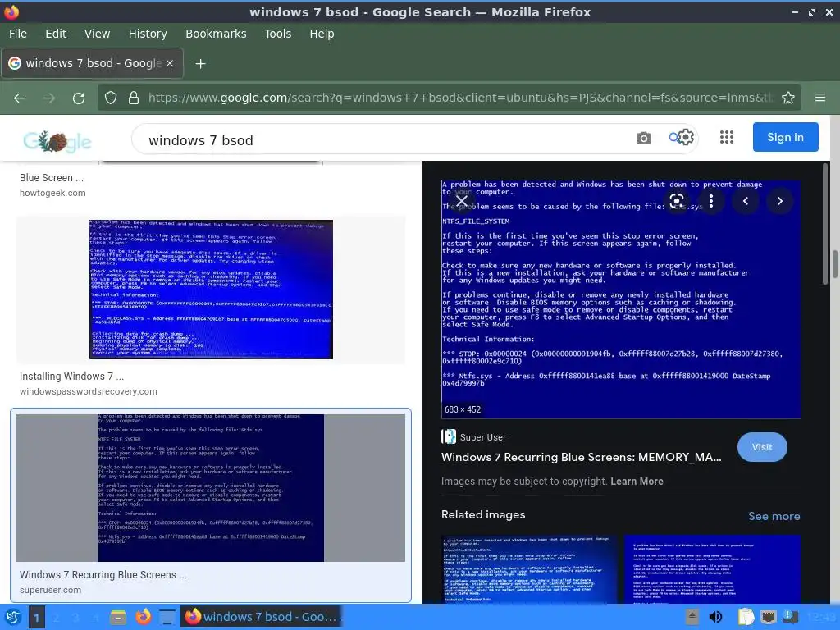Open the network status tray icon
840x630 pixels.
[x=768, y=617]
